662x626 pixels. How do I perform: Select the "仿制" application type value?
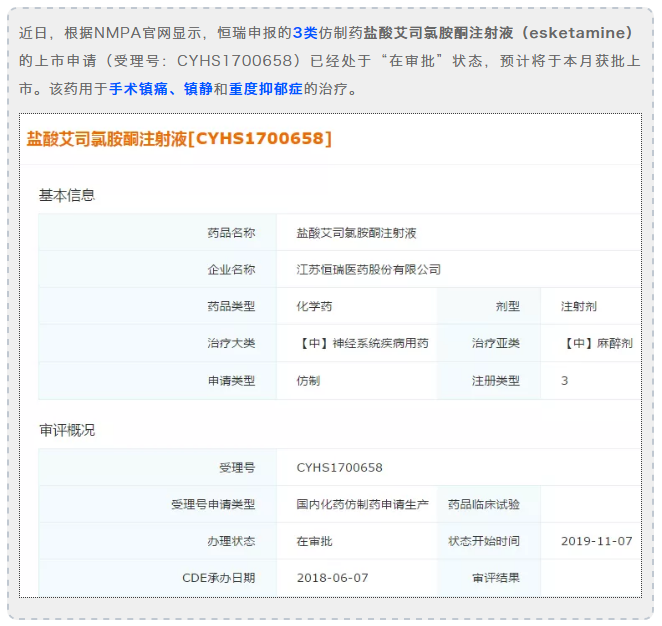pos(308,380)
